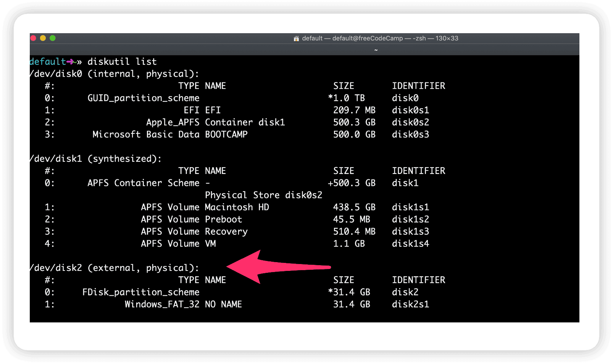This screenshot has height=364, width=613.
Task: Select '/dev/disk1 (synthesized):' line
Action: coord(96,159)
